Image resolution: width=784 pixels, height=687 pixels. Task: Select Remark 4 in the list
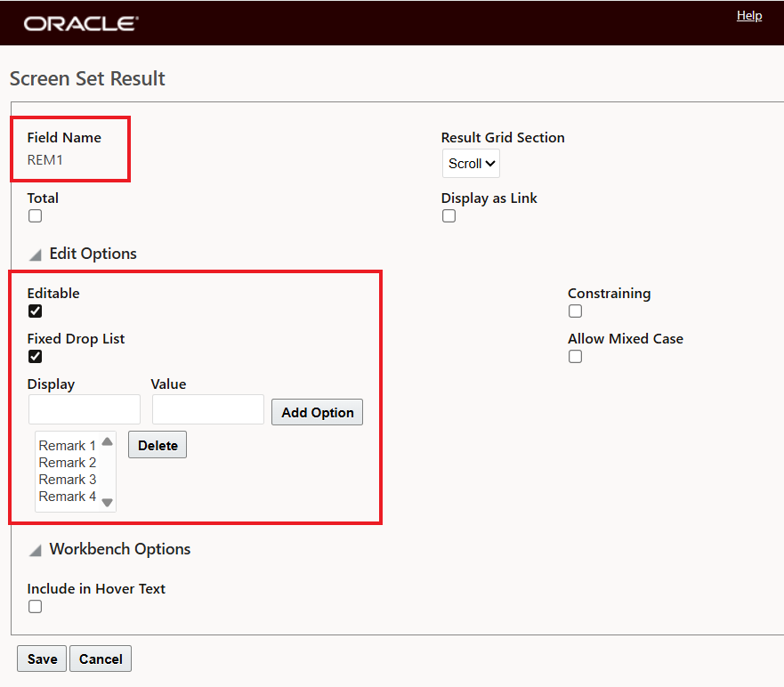tap(67, 497)
